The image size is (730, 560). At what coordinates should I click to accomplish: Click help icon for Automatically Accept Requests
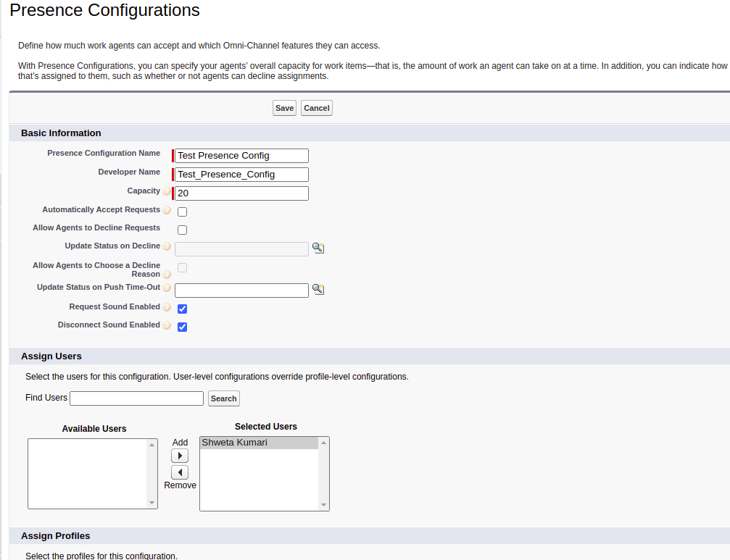point(167,210)
